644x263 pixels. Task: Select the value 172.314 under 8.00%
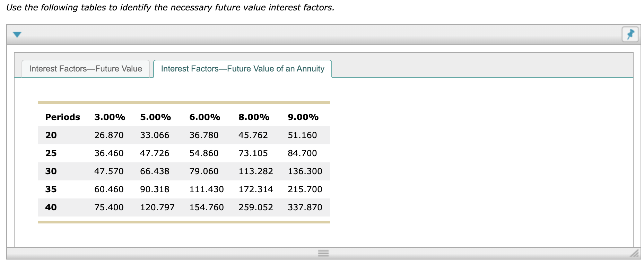255,189
